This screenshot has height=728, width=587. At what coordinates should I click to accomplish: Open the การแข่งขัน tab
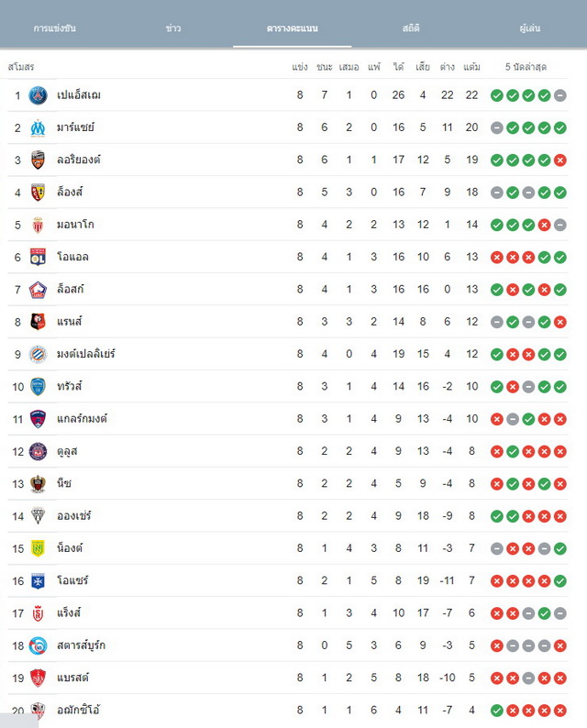click(x=55, y=28)
